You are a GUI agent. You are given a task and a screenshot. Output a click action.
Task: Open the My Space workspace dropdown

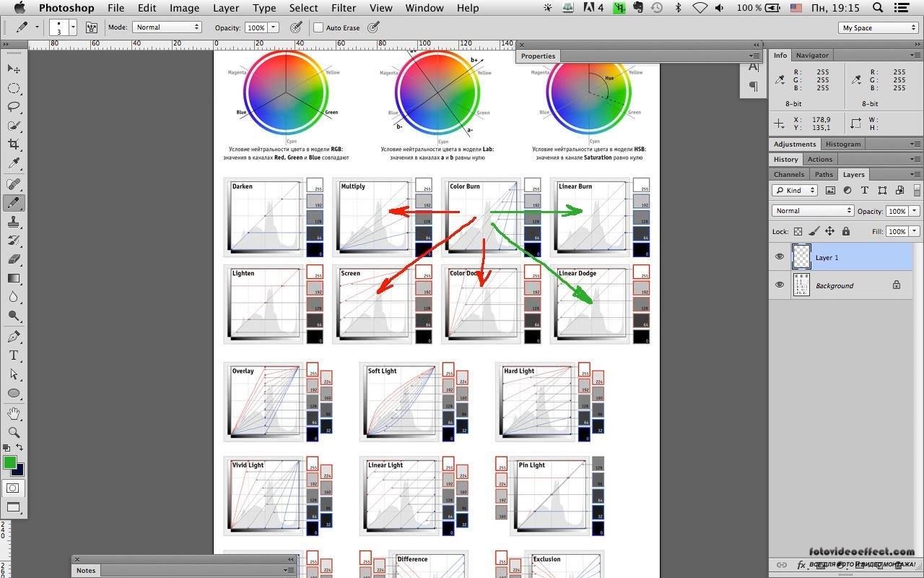879,27
